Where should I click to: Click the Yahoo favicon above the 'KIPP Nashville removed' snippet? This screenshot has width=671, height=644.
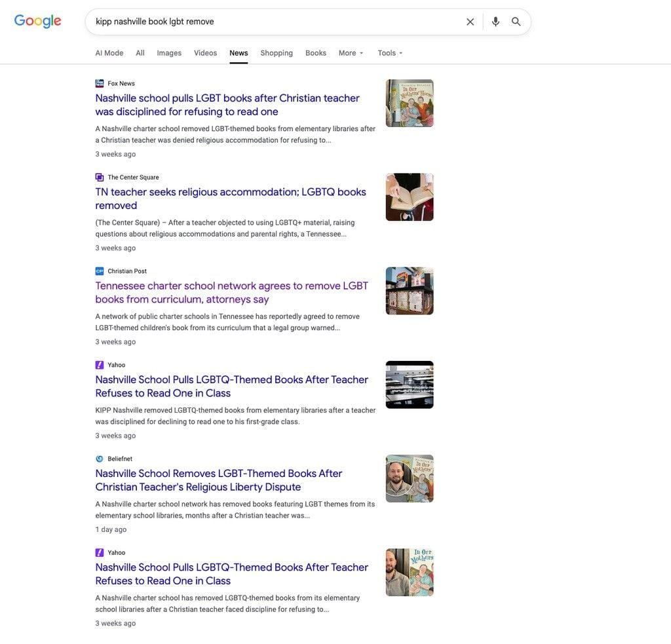(100, 364)
